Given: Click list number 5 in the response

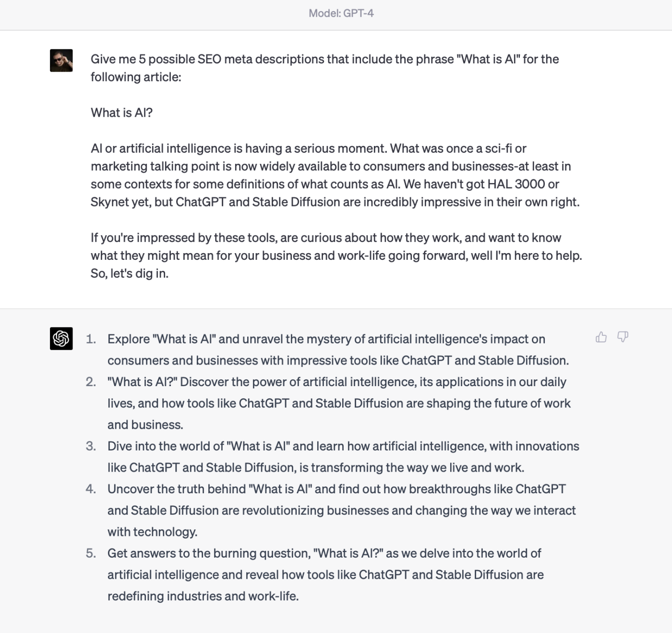Looking at the screenshot, I should [x=91, y=553].
